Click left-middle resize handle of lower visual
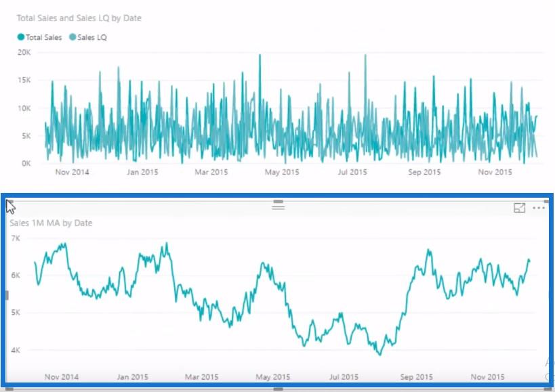Image resolution: width=555 pixels, height=392 pixels. point(7,295)
